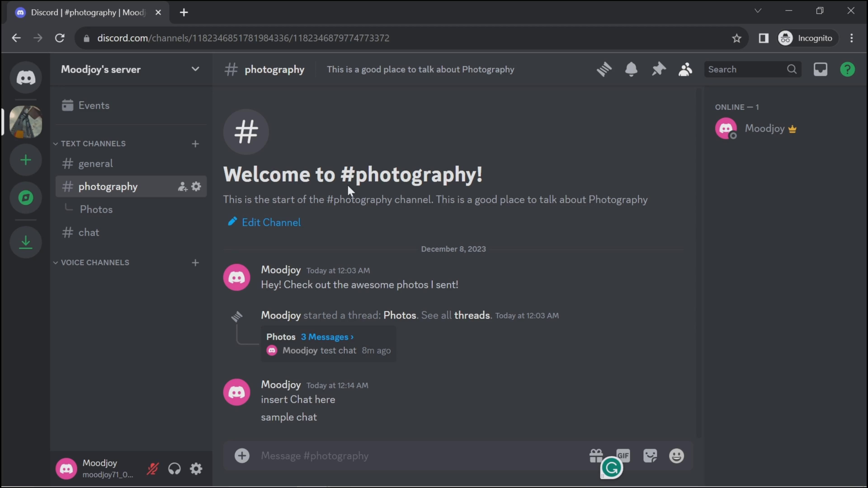This screenshot has height=488, width=868.
Task: Toggle the member list visibility icon
Action: point(685,69)
